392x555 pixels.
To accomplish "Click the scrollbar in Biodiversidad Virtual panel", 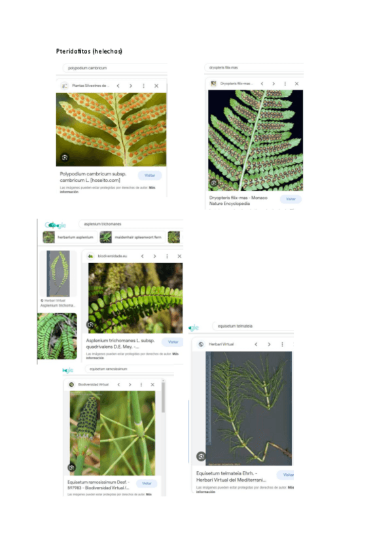I will pos(163,397).
